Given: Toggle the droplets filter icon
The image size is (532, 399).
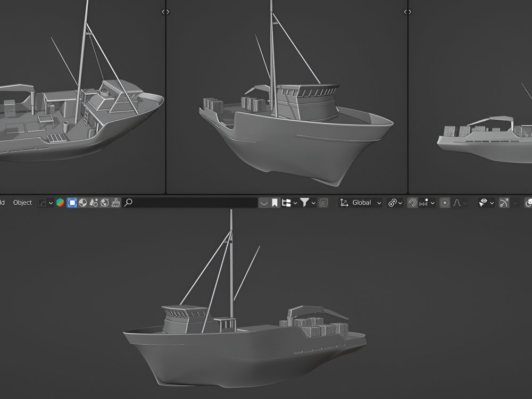Looking at the screenshot, I should [94, 203].
